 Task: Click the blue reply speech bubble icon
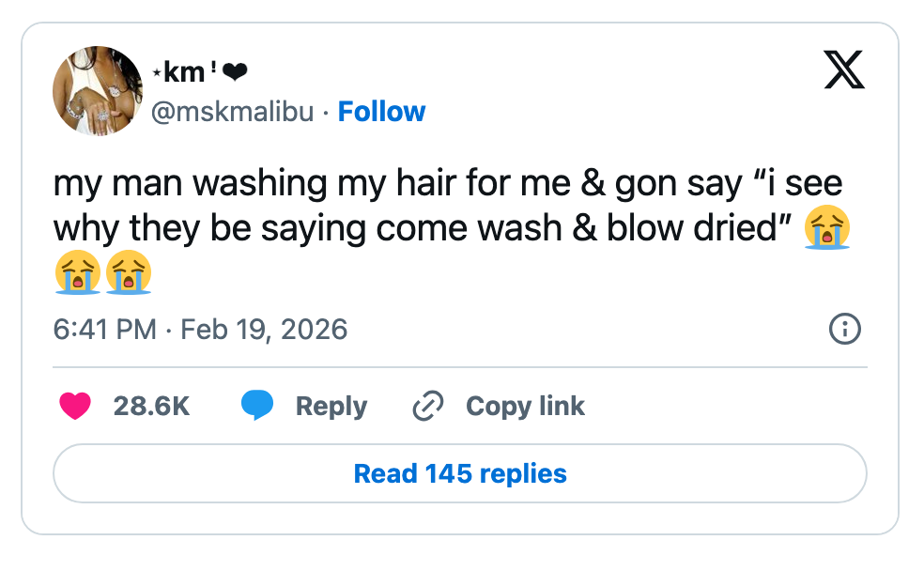[x=257, y=406]
